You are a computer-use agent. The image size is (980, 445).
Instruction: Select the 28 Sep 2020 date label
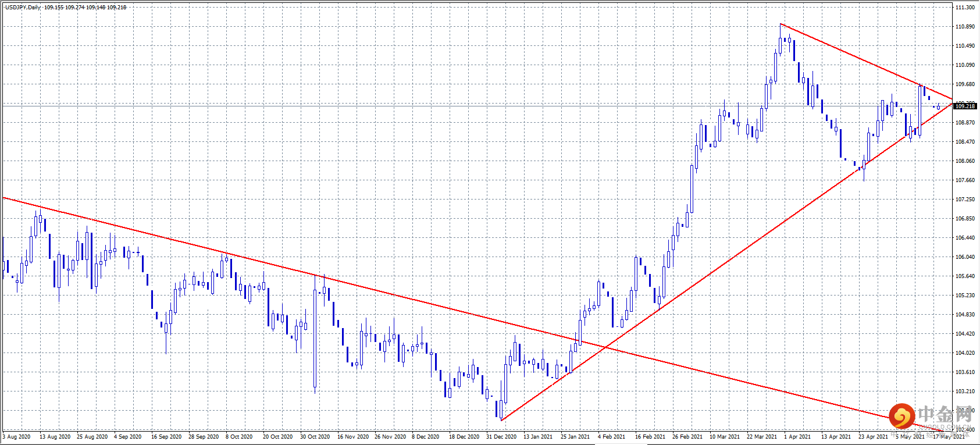tap(204, 437)
